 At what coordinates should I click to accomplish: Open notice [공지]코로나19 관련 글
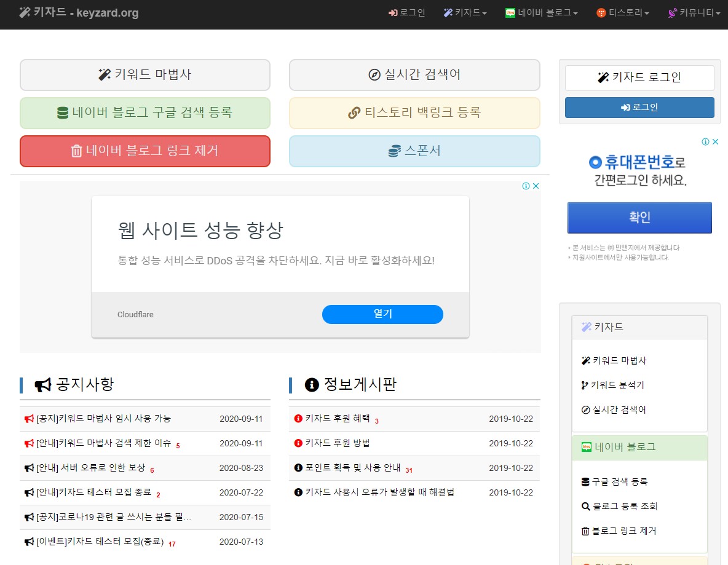114,516
